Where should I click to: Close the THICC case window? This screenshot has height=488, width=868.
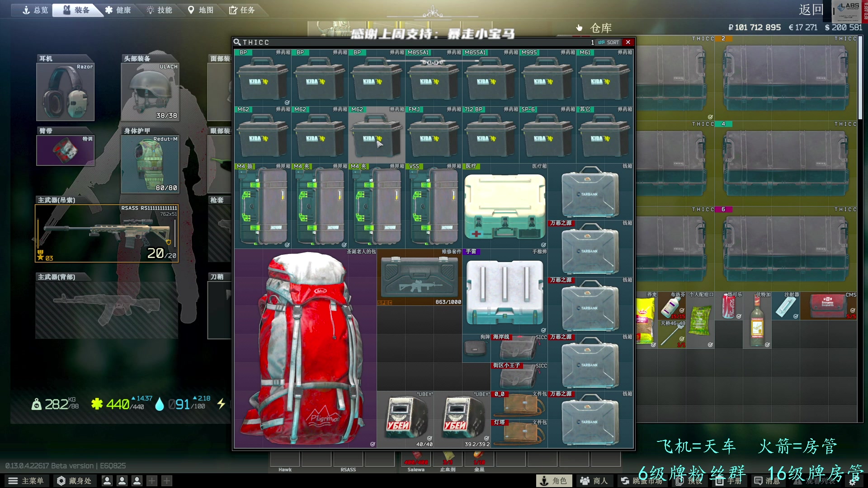click(628, 42)
